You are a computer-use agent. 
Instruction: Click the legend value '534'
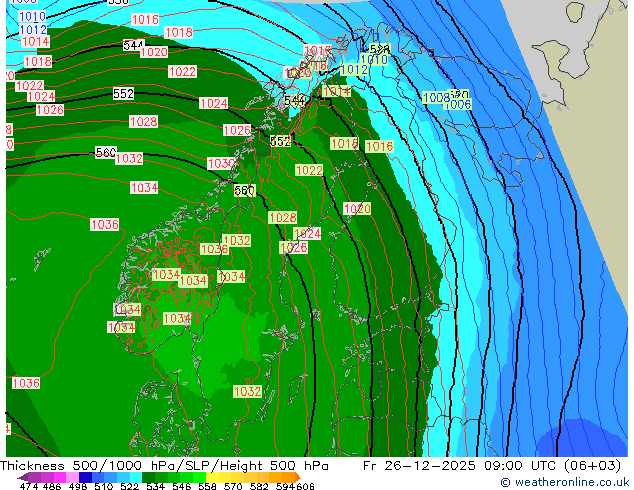click(155, 486)
